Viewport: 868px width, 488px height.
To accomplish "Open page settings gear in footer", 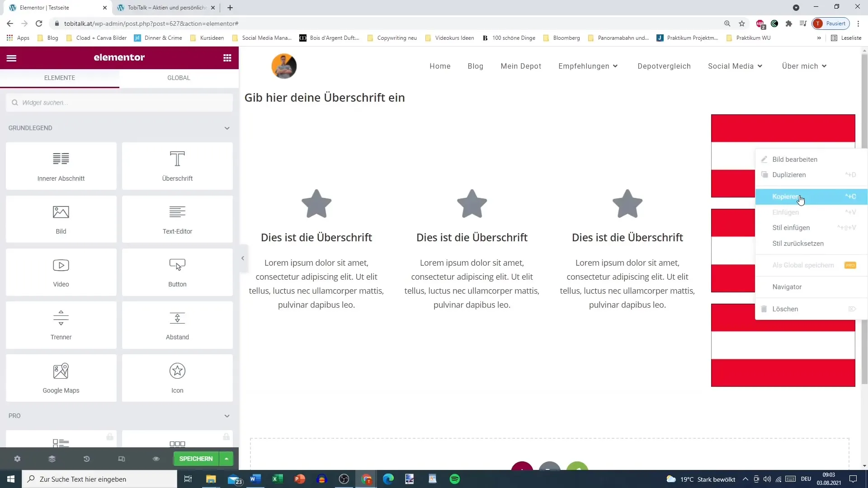I will tap(17, 459).
